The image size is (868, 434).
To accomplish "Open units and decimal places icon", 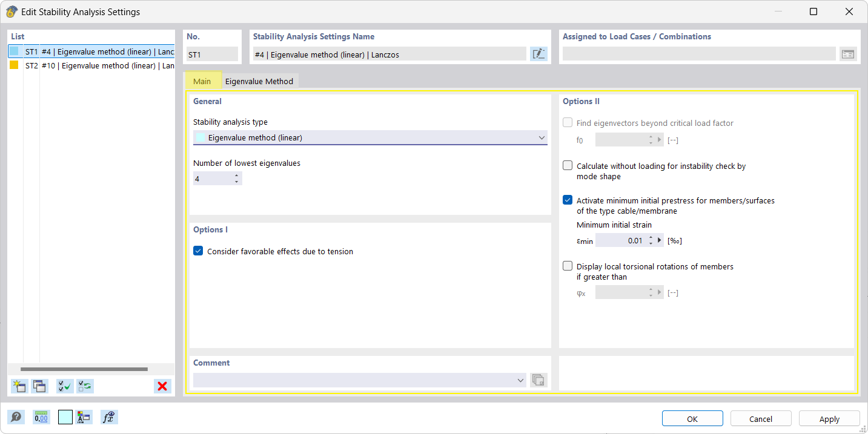I will click(x=41, y=417).
